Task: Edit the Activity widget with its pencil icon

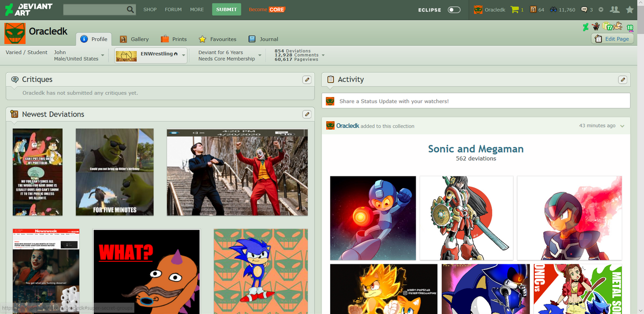Action: 622,79
